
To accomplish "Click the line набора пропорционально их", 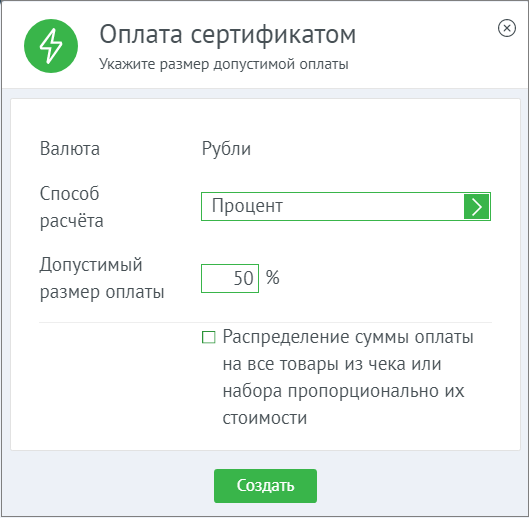I will [x=343, y=391].
